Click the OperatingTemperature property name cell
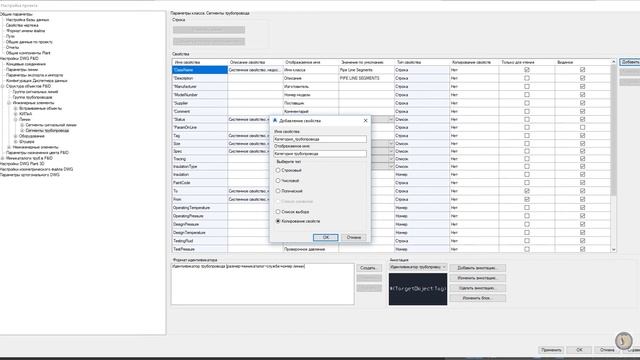This screenshot has height=360, width=640. (x=200, y=208)
